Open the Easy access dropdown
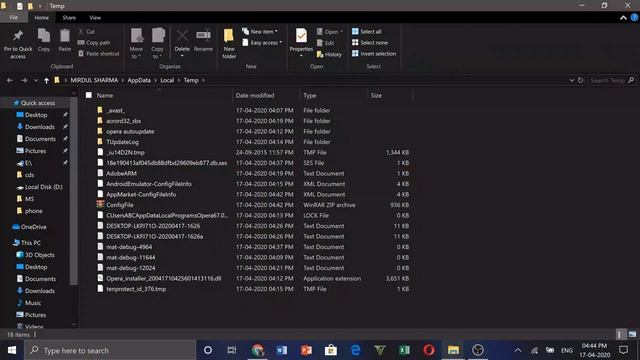 click(262, 42)
